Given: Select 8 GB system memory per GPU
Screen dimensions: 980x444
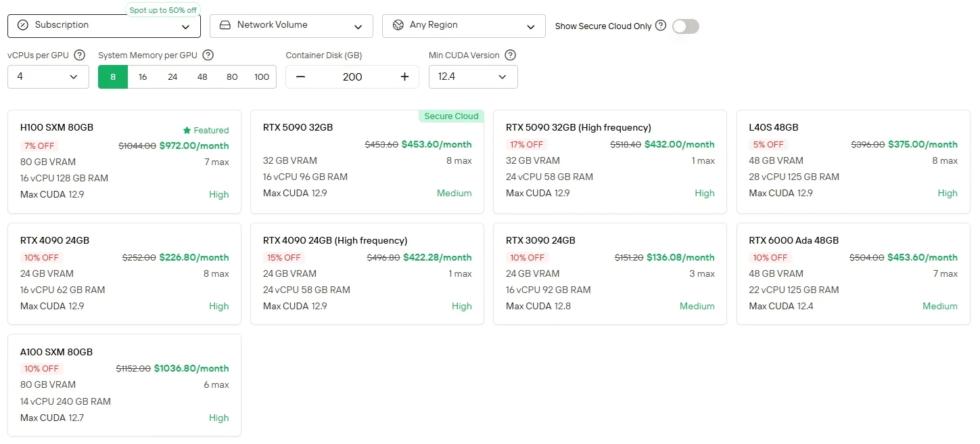Looking at the screenshot, I should [113, 76].
